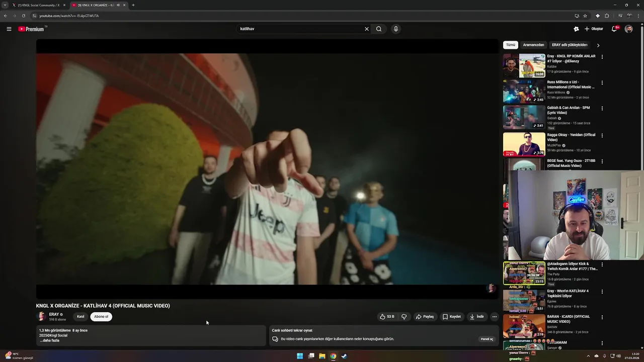Click the Katıl join button
Screen dimensions: 644x362
tap(80, 317)
